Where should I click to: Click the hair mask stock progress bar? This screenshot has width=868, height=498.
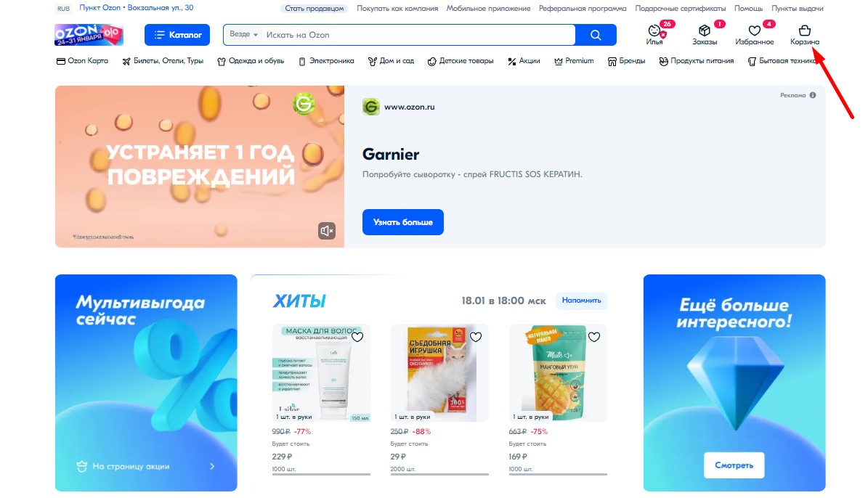point(321,474)
